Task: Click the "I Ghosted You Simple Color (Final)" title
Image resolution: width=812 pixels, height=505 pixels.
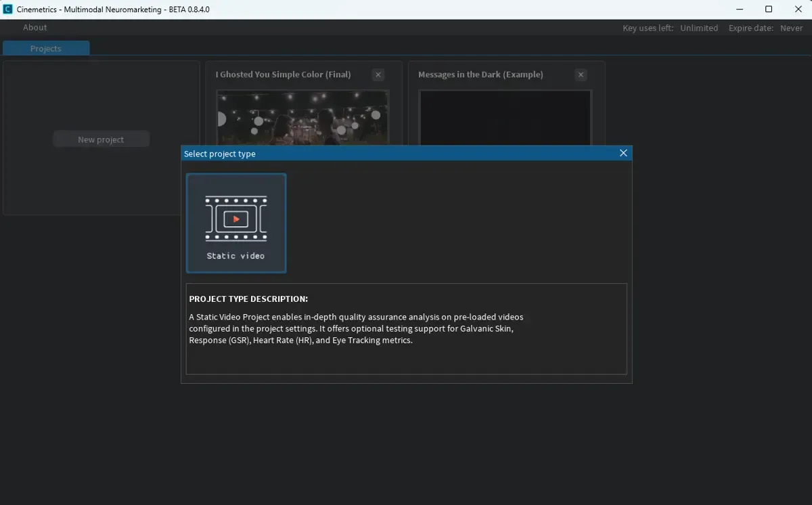Action: (x=283, y=74)
